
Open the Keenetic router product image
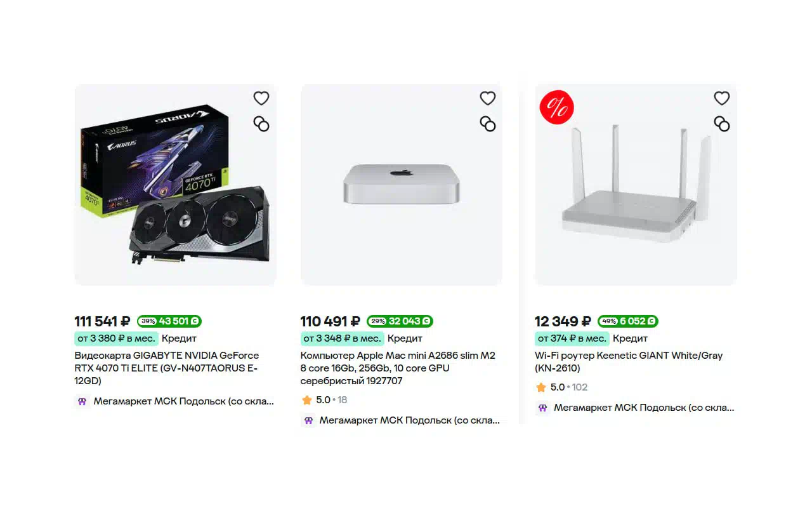[636, 185]
